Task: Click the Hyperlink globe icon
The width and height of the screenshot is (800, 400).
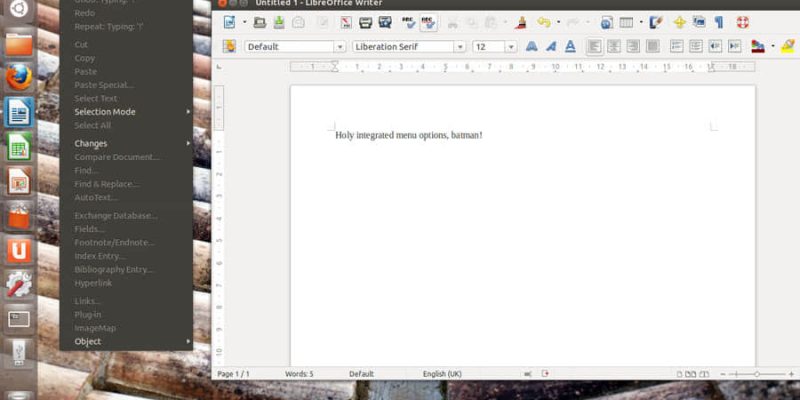Action: coord(607,22)
